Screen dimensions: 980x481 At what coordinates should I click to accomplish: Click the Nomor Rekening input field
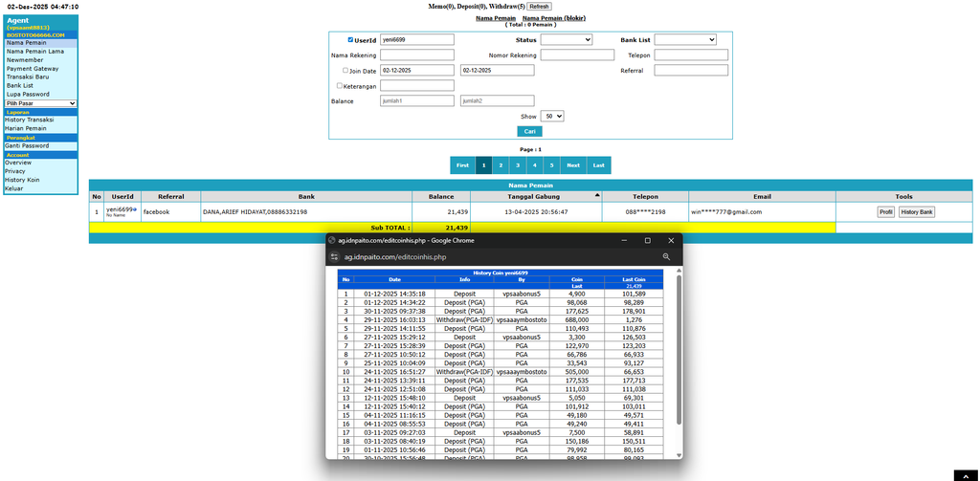(577, 55)
